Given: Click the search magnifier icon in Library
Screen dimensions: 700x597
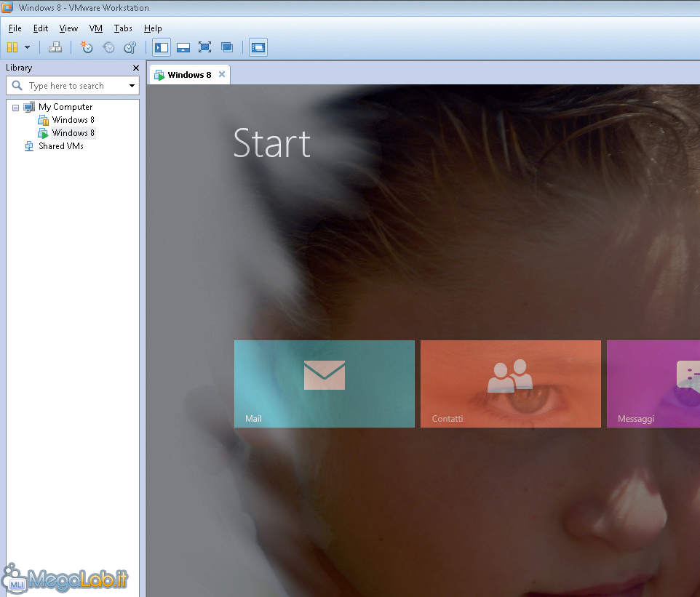Looking at the screenshot, I should (17, 85).
